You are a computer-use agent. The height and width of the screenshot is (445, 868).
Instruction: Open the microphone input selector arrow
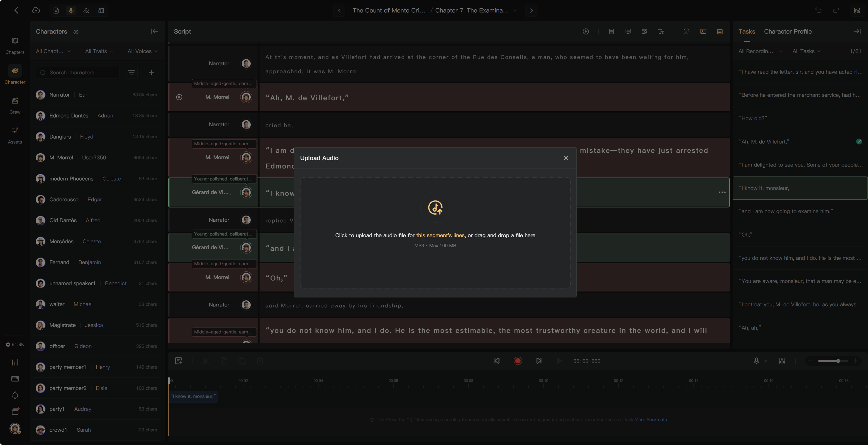[x=765, y=361]
